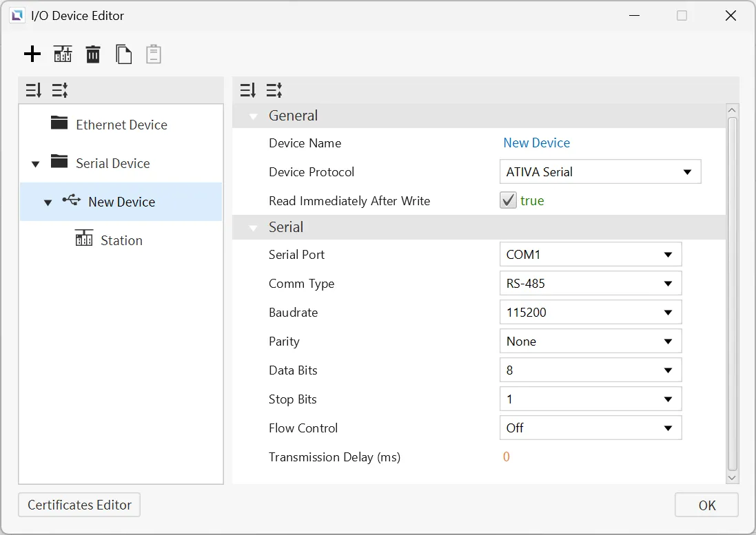Select Station in the device tree
Screen dimensions: 756x535
[121, 240]
